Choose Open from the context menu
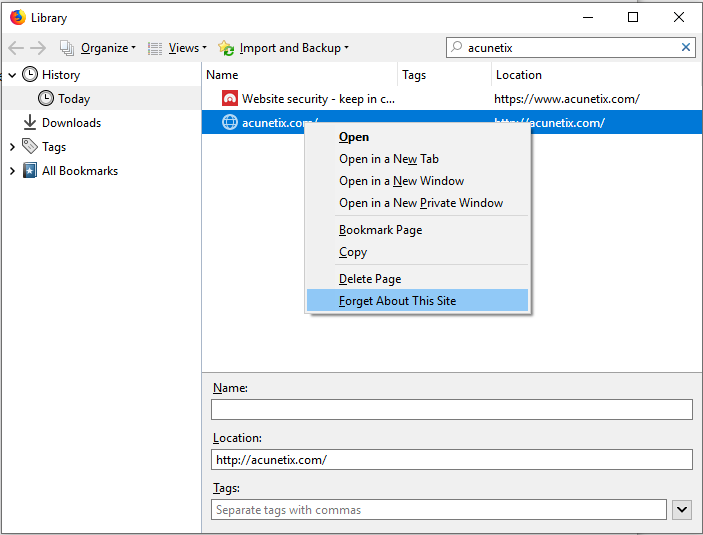Viewport: 703px width, 535px height. [x=417, y=137]
